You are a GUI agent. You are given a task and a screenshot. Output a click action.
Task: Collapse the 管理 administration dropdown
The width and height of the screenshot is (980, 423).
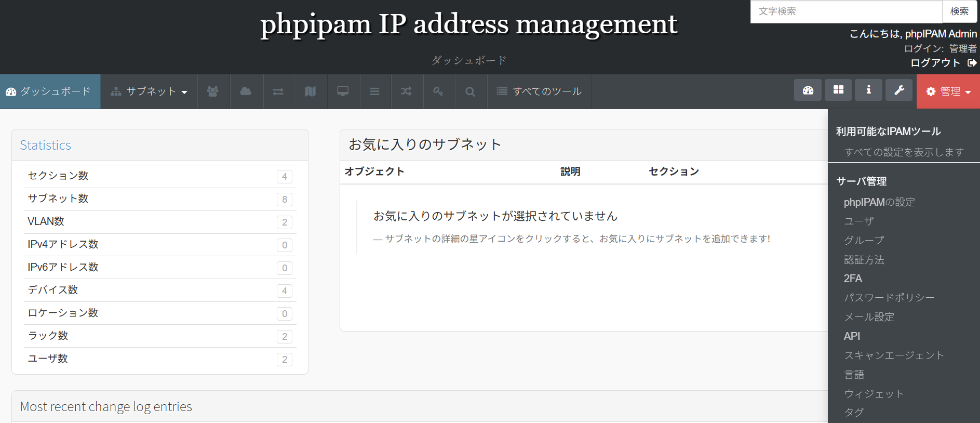tap(948, 91)
